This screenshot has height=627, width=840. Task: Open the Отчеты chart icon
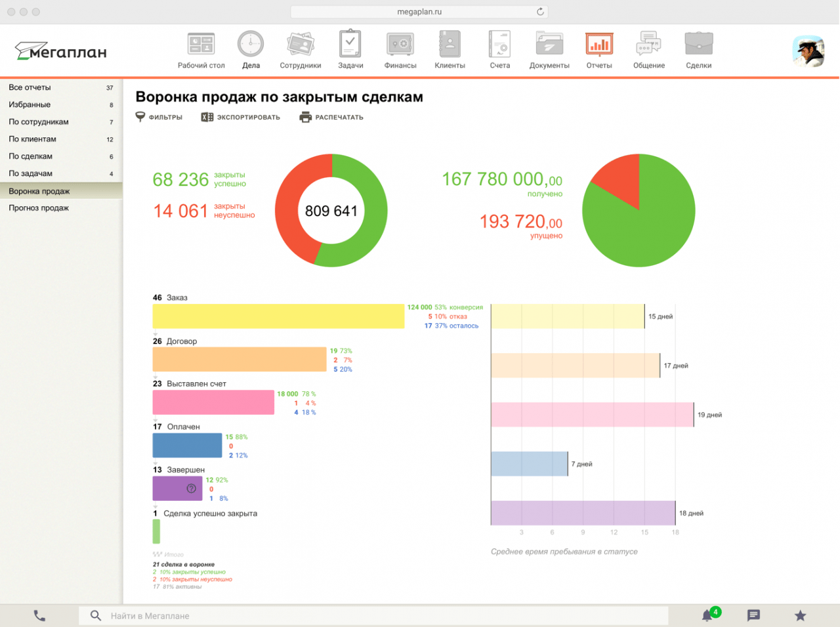click(x=599, y=45)
